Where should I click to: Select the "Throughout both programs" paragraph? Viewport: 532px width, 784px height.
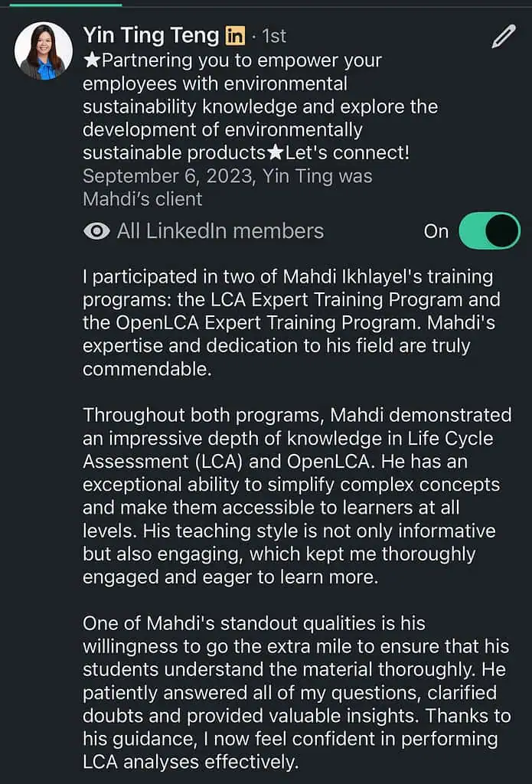coord(297,495)
